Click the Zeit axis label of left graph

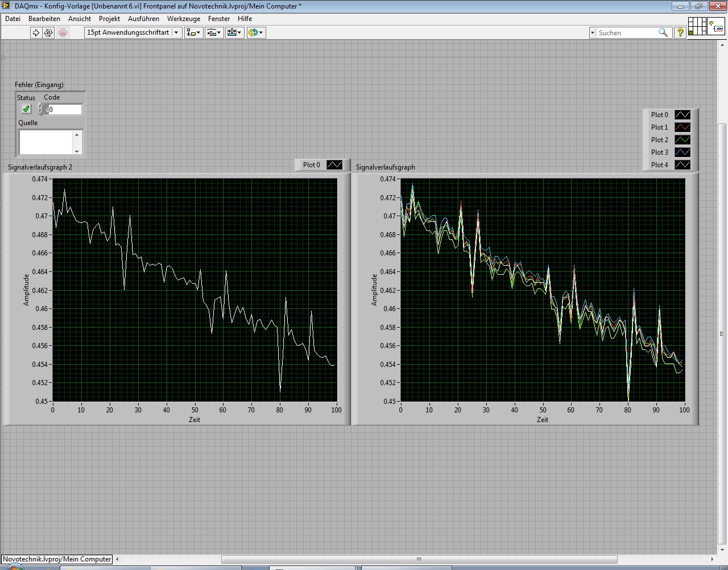coord(195,420)
